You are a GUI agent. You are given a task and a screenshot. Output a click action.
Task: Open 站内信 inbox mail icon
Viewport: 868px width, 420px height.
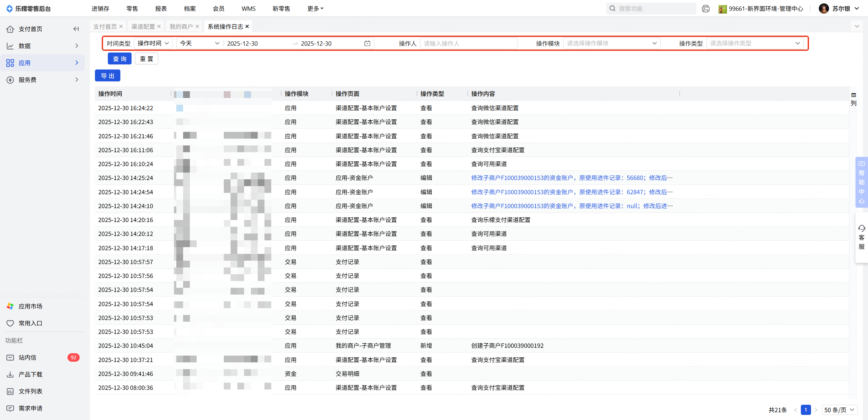pyautogui.click(x=10, y=357)
